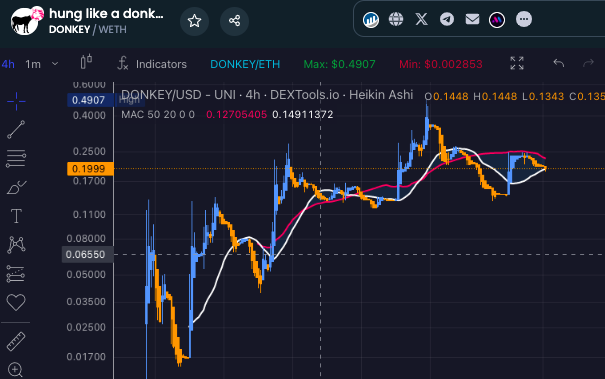This screenshot has height=379, width=605.
Task: Click the Max: $0.4907 label
Action: tap(339, 64)
